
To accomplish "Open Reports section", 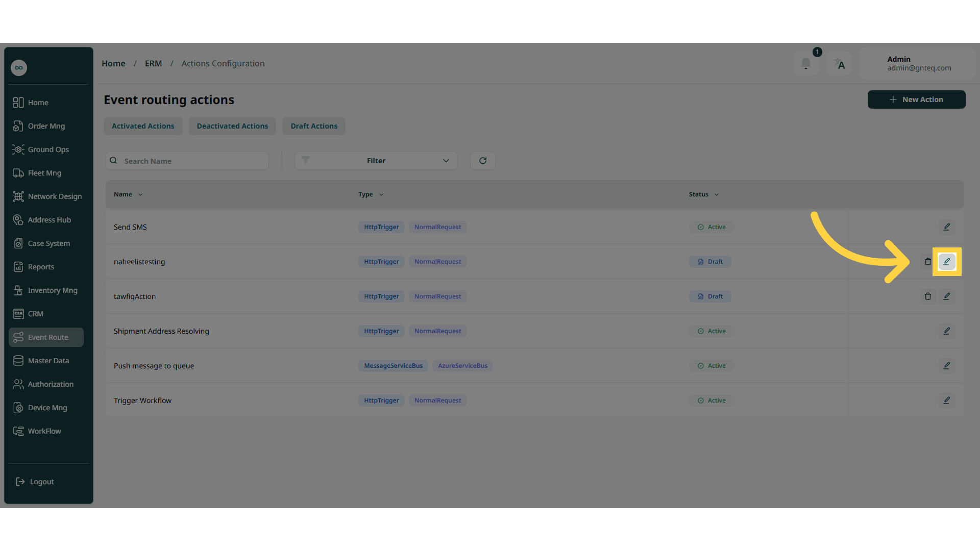I will pyautogui.click(x=46, y=267).
